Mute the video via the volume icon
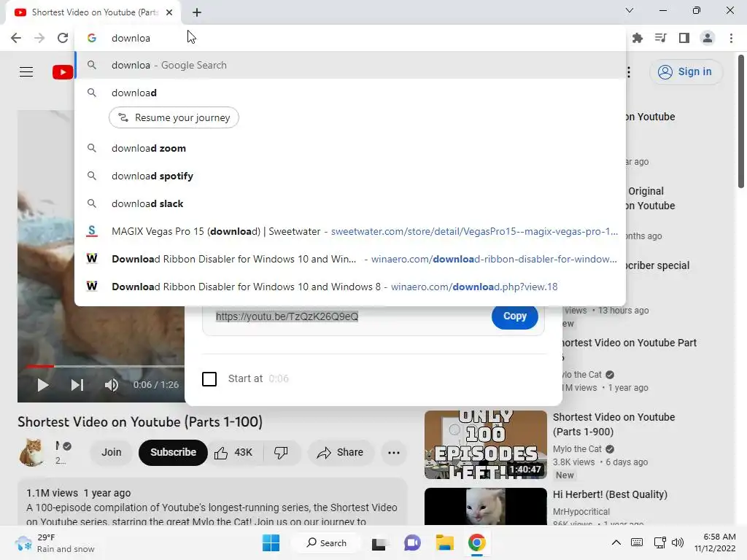 click(112, 385)
